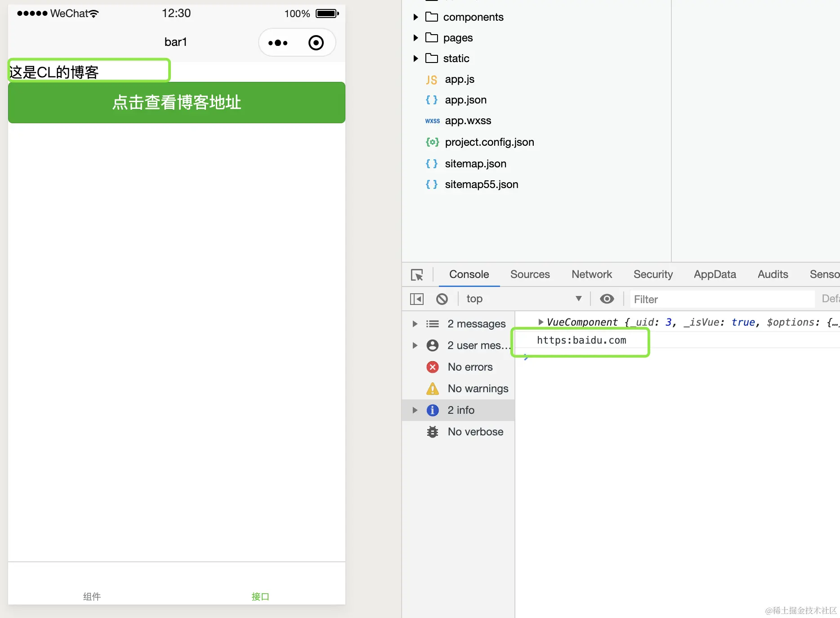Select the components folder icon
This screenshot has height=618, width=840.
pyautogui.click(x=432, y=17)
